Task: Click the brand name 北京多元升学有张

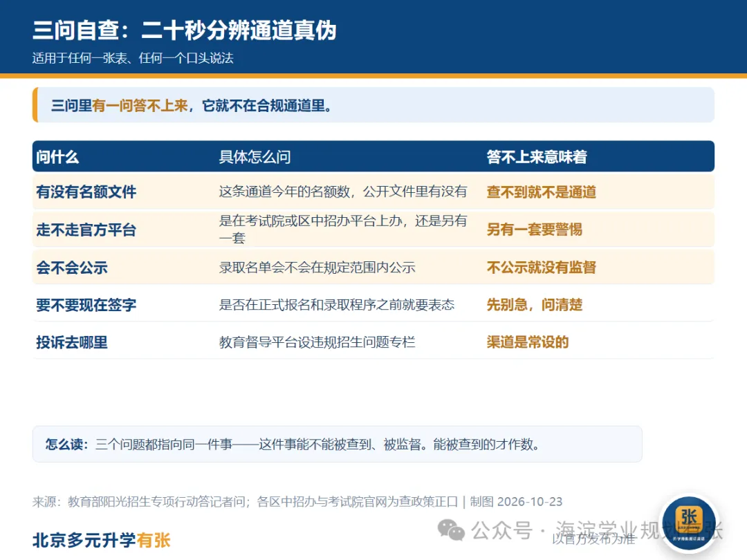Action: 102,541
